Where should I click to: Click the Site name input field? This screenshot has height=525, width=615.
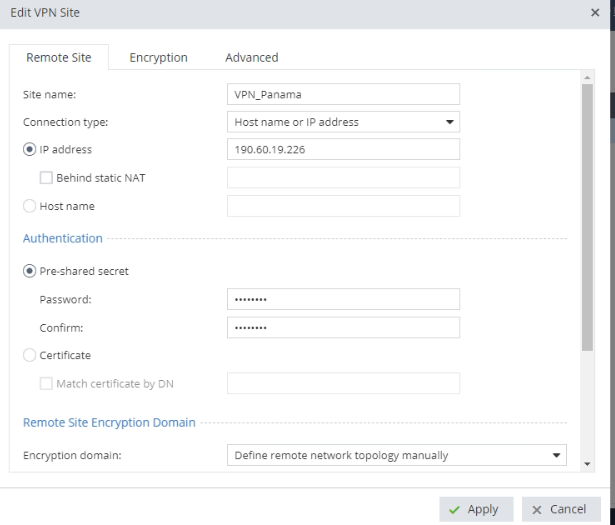click(x=343, y=94)
